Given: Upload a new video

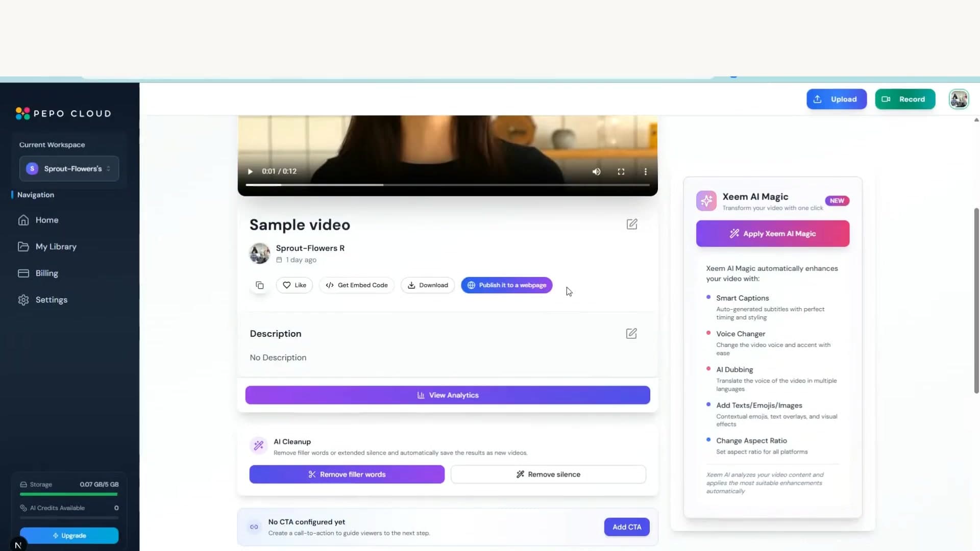Looking at the screenshot, I should click(837, 99).
